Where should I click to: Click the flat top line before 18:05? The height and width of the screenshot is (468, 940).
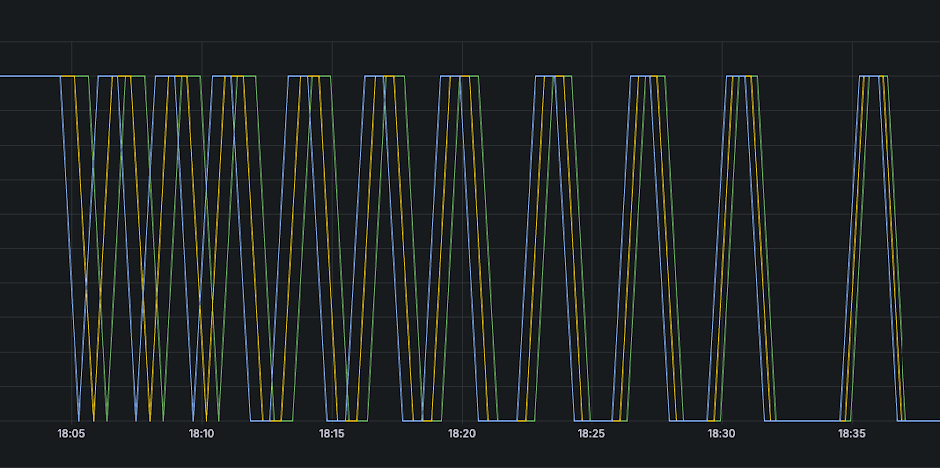coord(30,76)
